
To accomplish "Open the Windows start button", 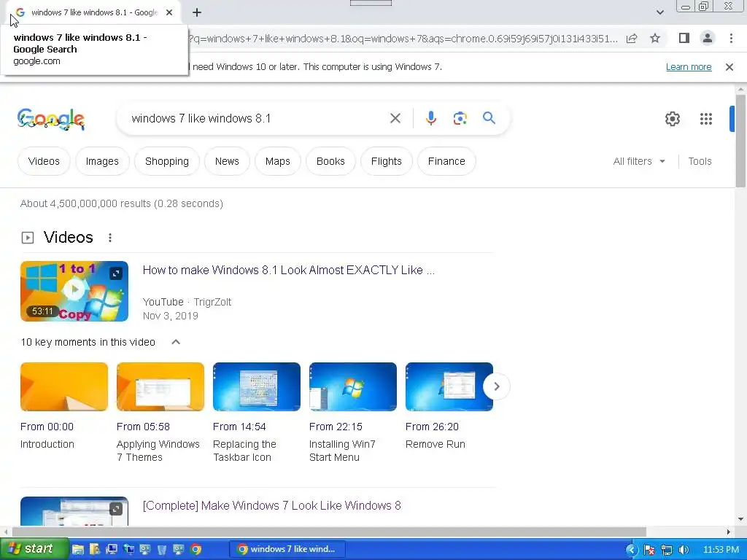I will pyautogui.click(x=34, y=549).
